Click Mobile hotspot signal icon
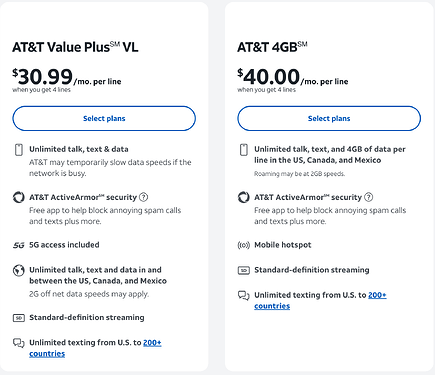The image size is (435, 375). (x=244, y=245)
